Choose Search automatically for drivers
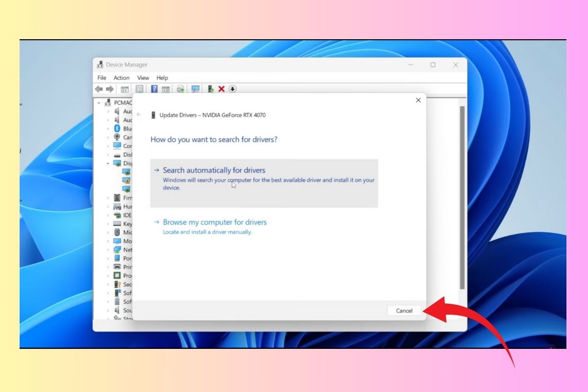The height and width of the screenshot is (392, 588). pyautogui.click(x=264, y=183)
